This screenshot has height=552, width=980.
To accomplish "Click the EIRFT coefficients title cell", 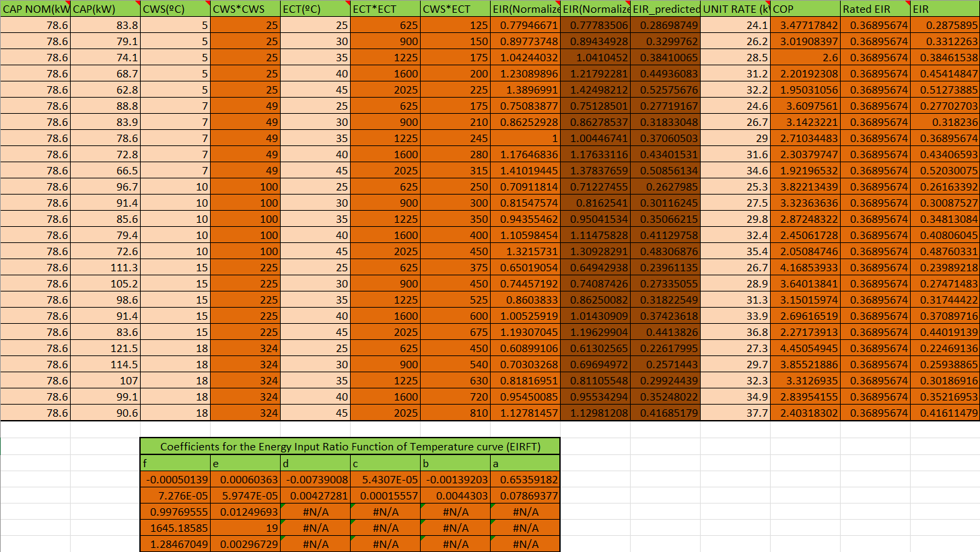I will 349,446.
